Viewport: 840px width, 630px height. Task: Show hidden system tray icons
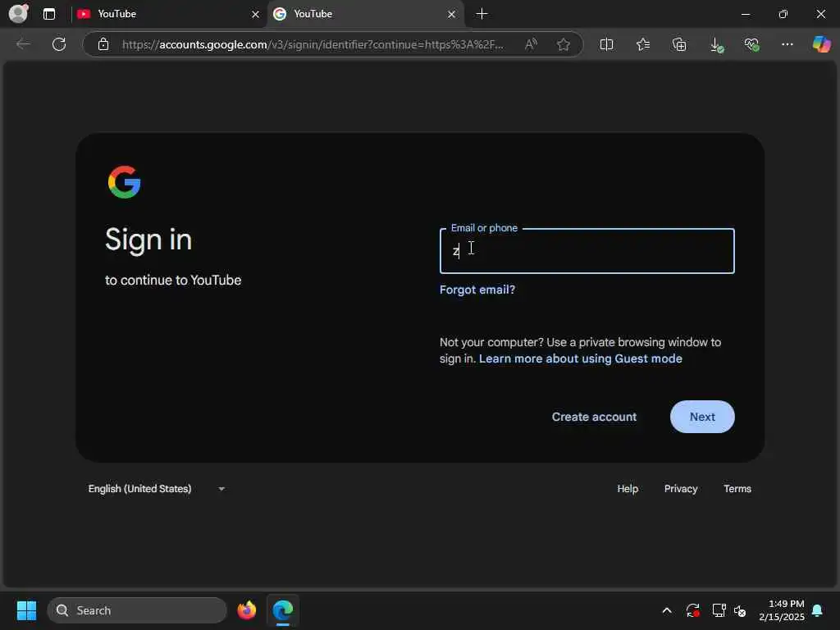(x=667, y=610)
